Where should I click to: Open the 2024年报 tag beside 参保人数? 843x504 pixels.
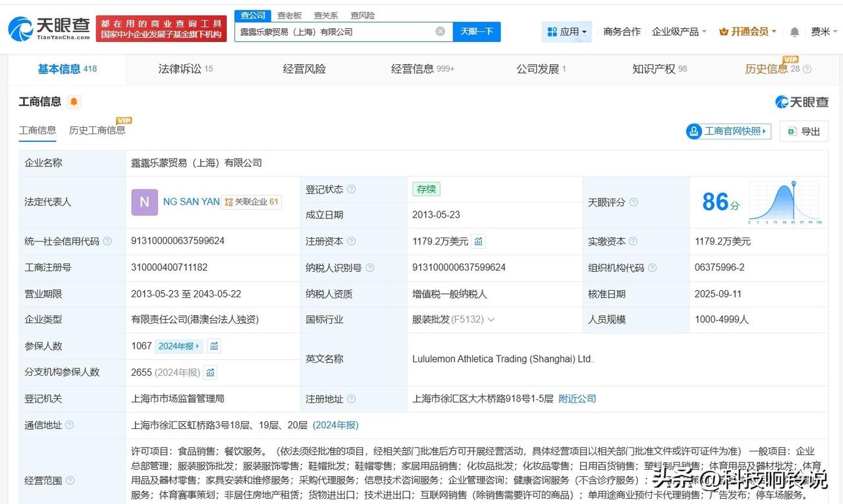tap(179, 346)
